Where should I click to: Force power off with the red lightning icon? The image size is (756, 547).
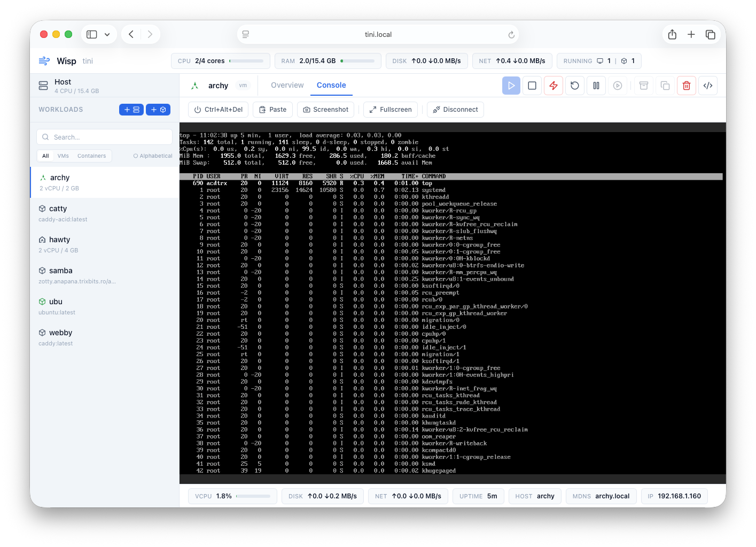pyautogui.click(x=554, y=86)
